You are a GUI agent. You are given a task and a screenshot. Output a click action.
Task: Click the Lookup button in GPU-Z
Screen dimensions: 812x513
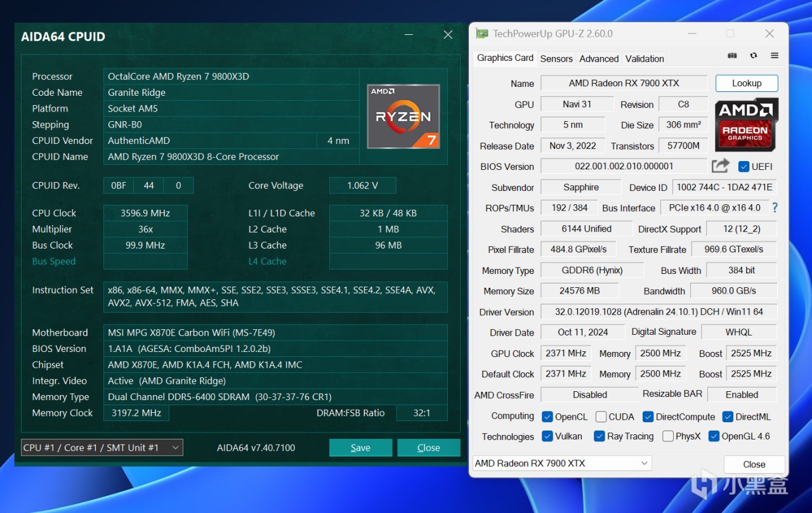747,83
